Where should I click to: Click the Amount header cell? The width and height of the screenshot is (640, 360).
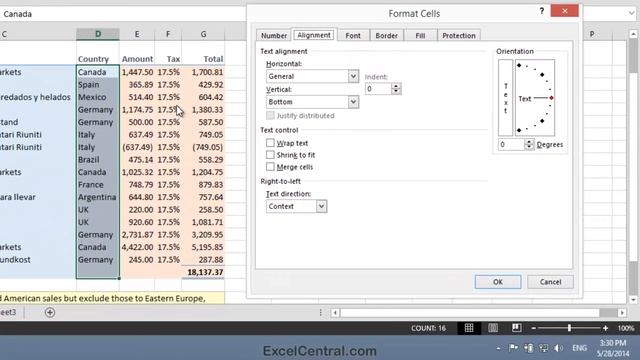pos(137,59)
